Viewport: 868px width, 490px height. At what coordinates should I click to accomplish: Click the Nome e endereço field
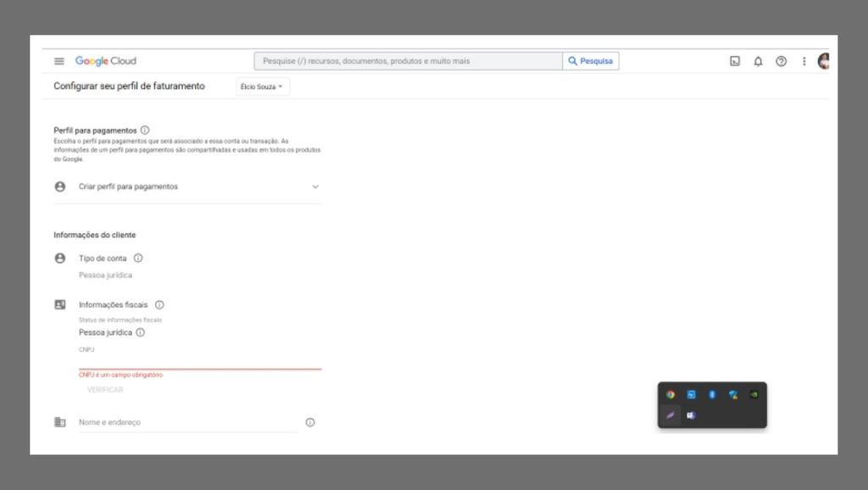pos(188,422)
